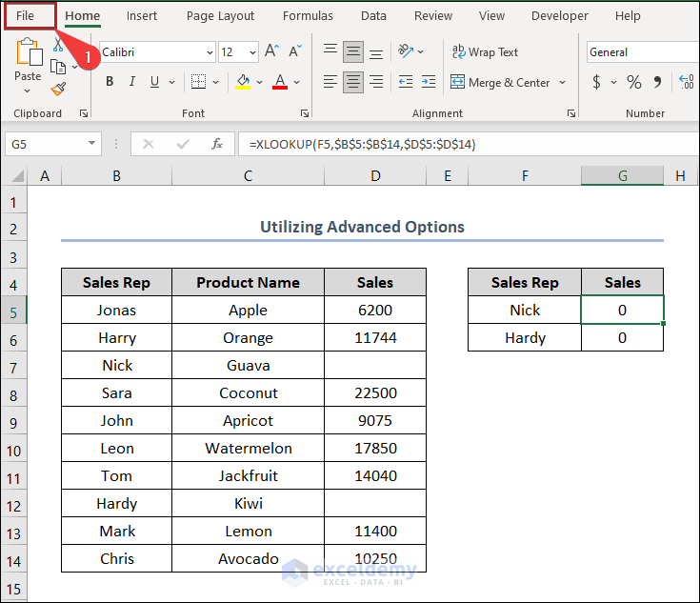Open the Calibri font name dropdown
700x603 pixels.
click(210, 52)
